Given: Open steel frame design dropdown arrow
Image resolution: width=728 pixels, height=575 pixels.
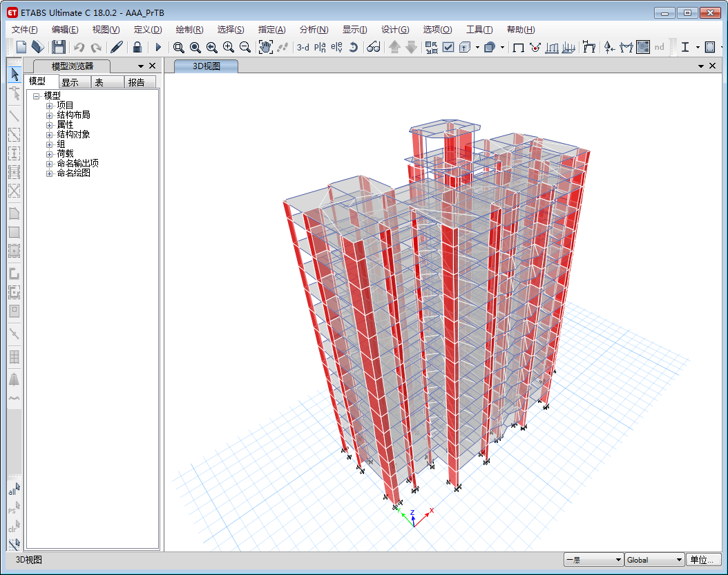Looking at the screenshot, I should point(698,48).
